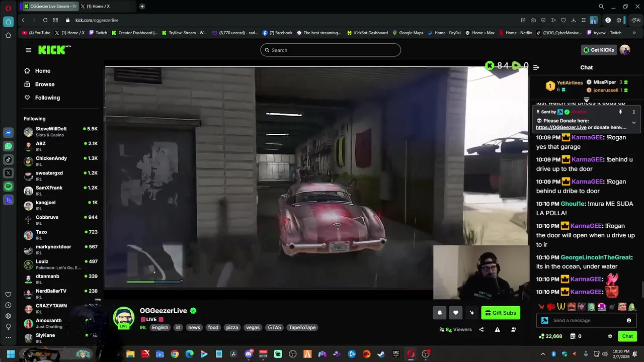Open chat settings gear
644x362 pixels.
tap(610, 336)
